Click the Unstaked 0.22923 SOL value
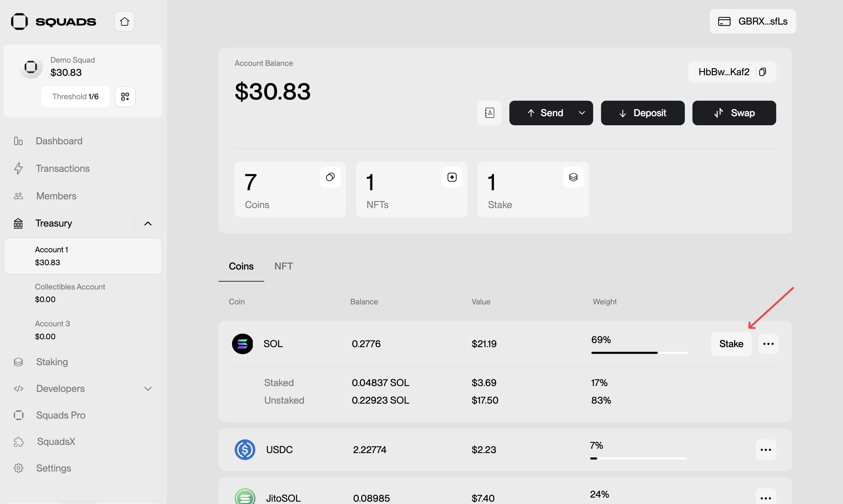Screen dimensions: 843x504 380,400
